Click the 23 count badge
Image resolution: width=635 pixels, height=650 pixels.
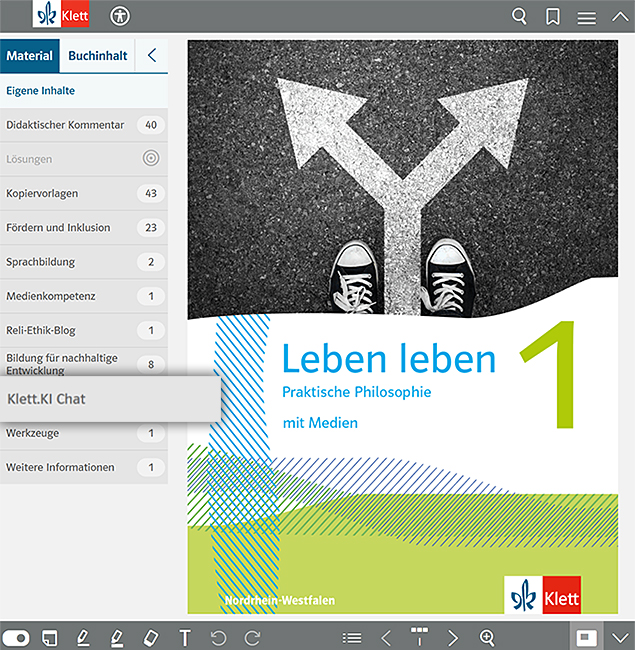(x=151, y=228)
